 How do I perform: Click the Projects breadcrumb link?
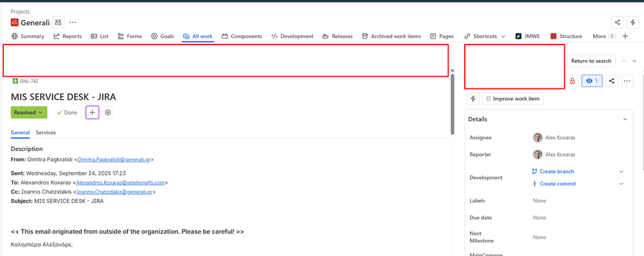20,12
